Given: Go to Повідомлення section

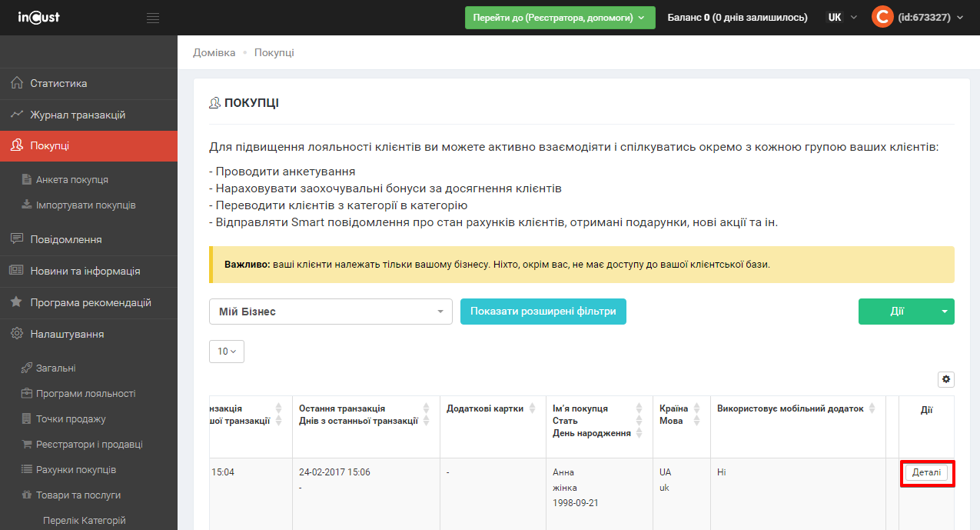Looking at the screenshot, I should (x=65, y=239).
